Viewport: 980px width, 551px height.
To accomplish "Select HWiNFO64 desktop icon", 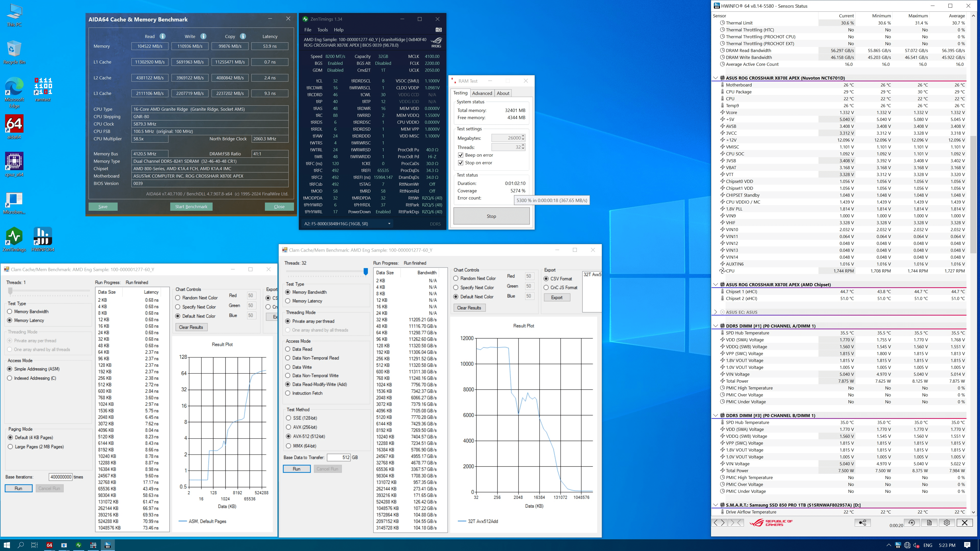I will pos(43,240).
